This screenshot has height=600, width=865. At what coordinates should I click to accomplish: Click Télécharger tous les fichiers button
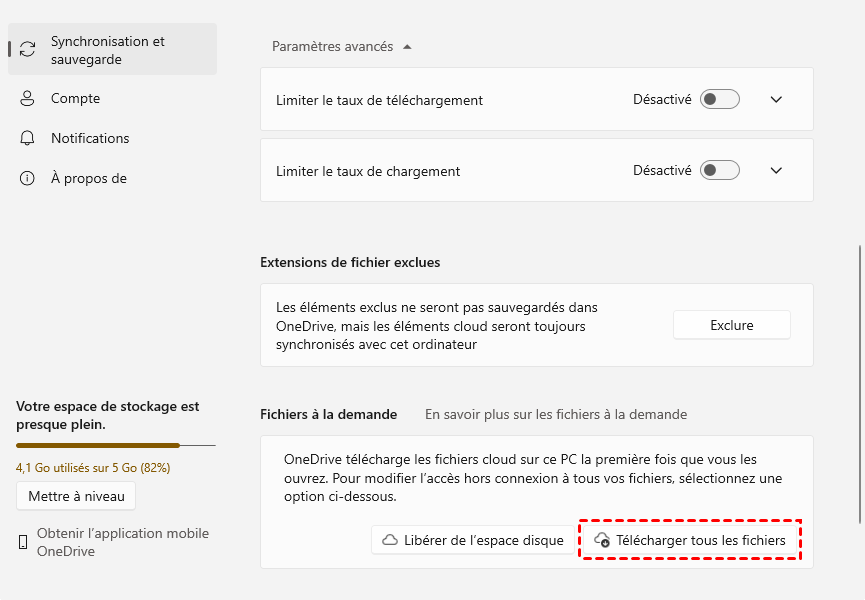[x=690, y=540]
